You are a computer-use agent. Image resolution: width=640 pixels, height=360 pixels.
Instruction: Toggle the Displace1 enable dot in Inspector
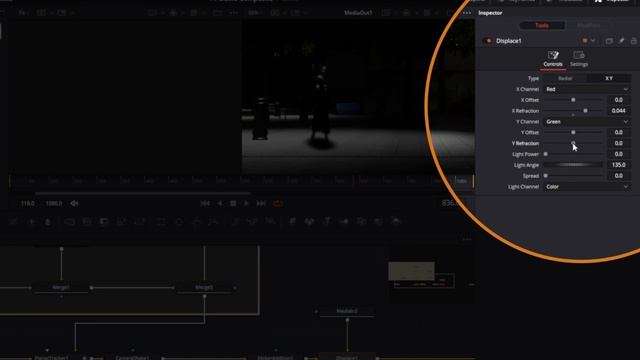tap(488, 41)
